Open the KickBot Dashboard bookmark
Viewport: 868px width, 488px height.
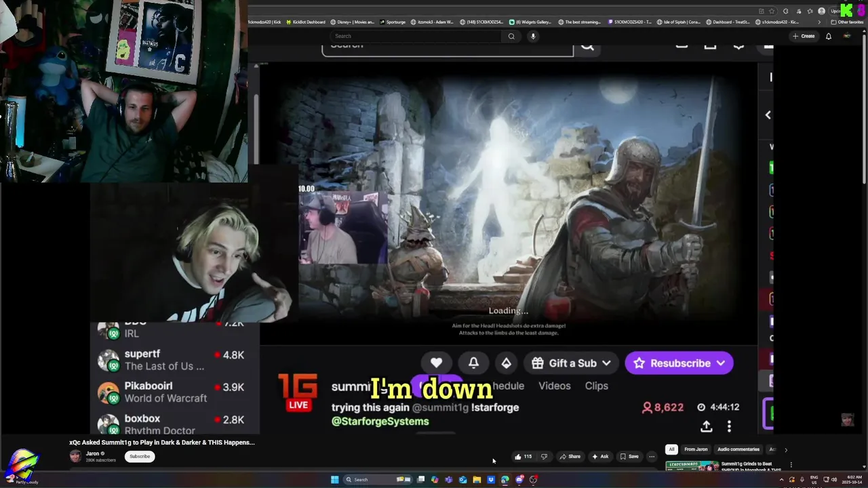306,22
